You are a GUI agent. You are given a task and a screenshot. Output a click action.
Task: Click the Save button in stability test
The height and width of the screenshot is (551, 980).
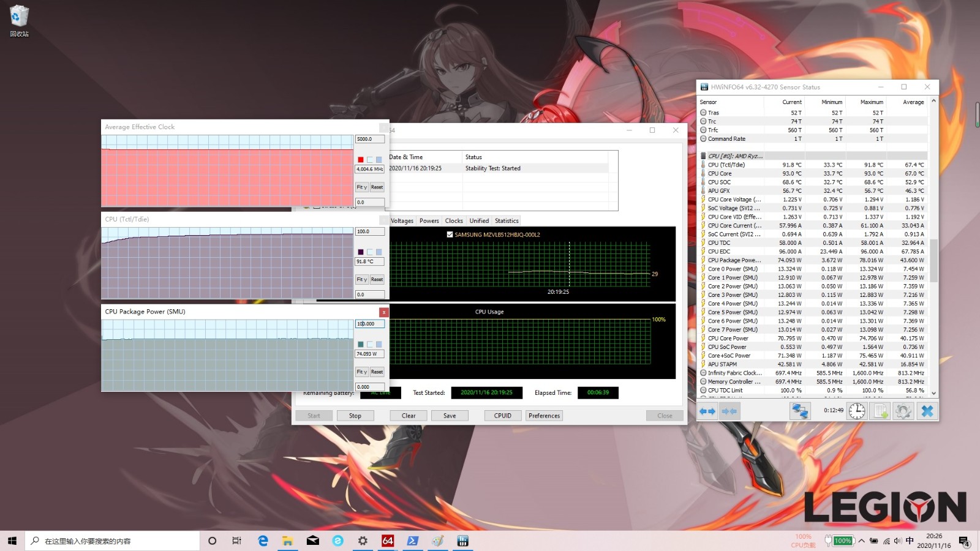pyautogui.click(x=450, y=416)
